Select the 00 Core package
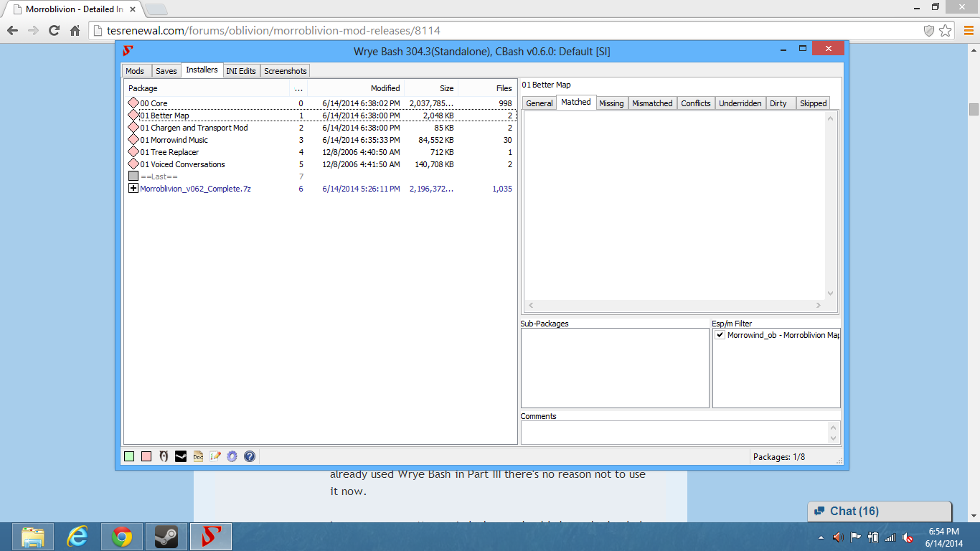This screenshot has width=980, height=551. [321, 103]
